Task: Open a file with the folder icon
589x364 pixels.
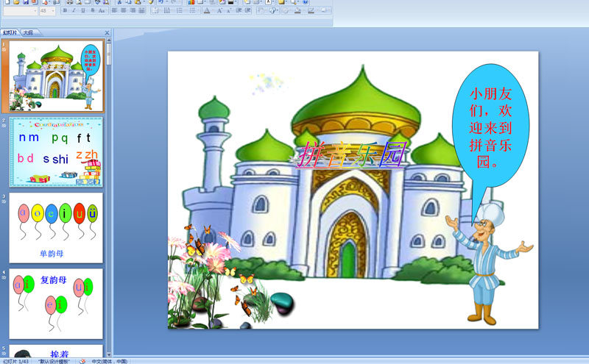Action: tap(16, 2)
